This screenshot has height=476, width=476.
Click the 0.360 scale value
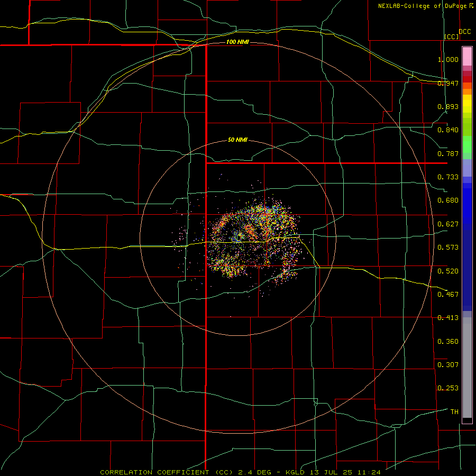(x=448, y=342)
